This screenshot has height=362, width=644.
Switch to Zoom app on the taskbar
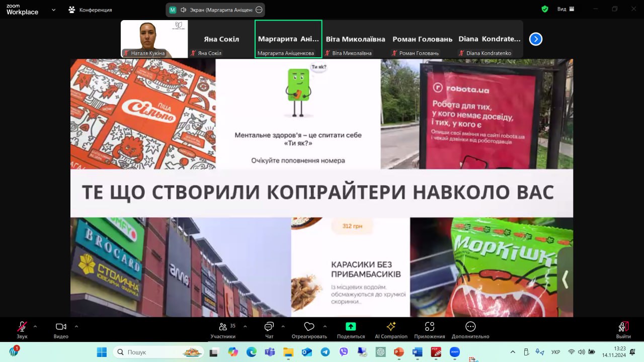454,352
